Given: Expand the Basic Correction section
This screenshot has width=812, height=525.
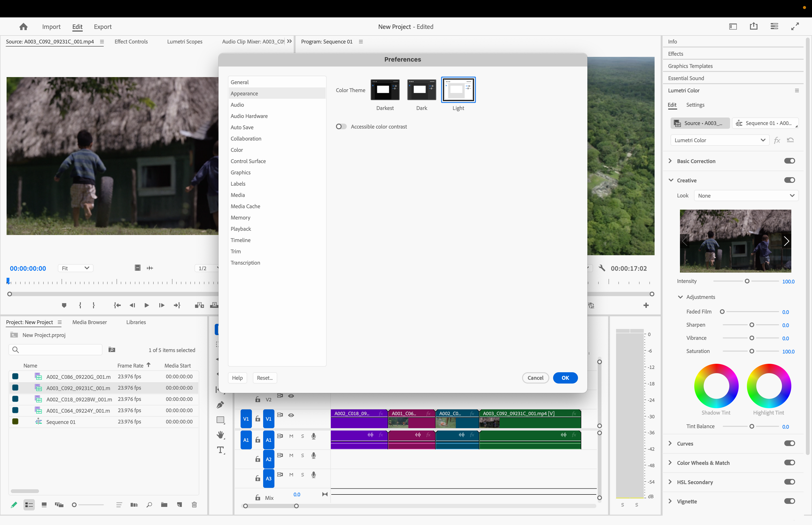Looking at the screenshot, I should click(670, 161).
